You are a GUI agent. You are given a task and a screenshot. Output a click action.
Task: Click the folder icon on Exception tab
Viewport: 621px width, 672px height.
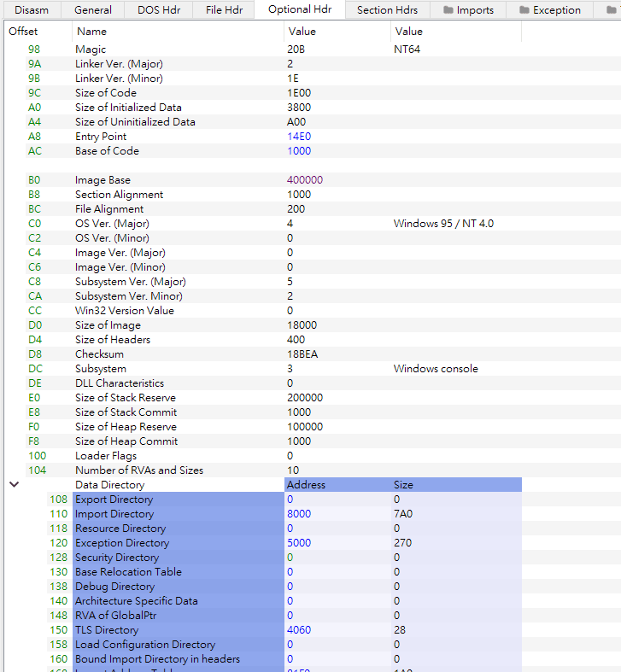[524, 10]
